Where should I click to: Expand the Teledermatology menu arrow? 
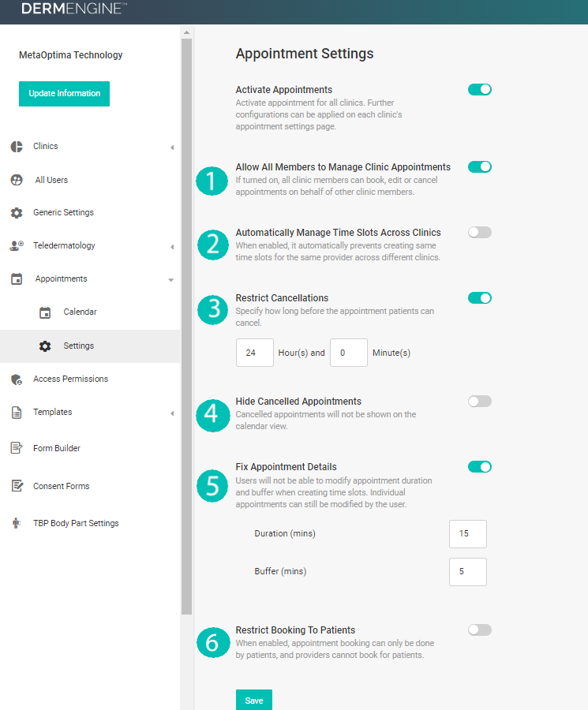click(x=172, y=247)
